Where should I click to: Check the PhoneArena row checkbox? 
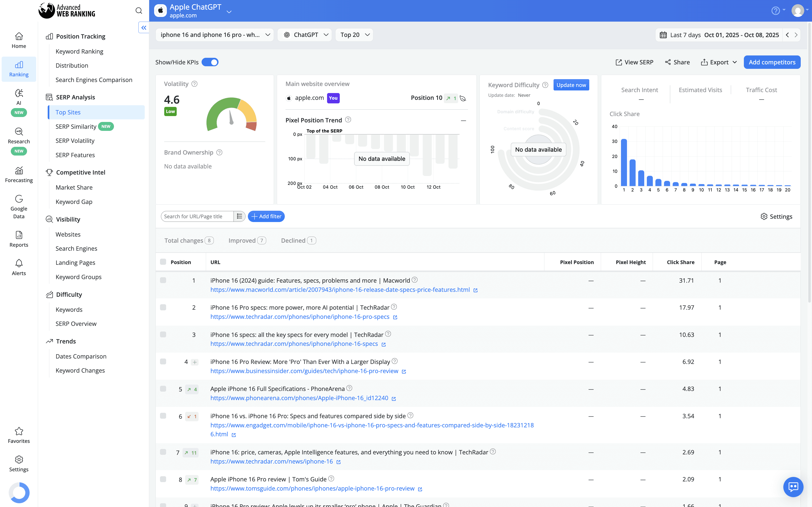tap(163, 389)
